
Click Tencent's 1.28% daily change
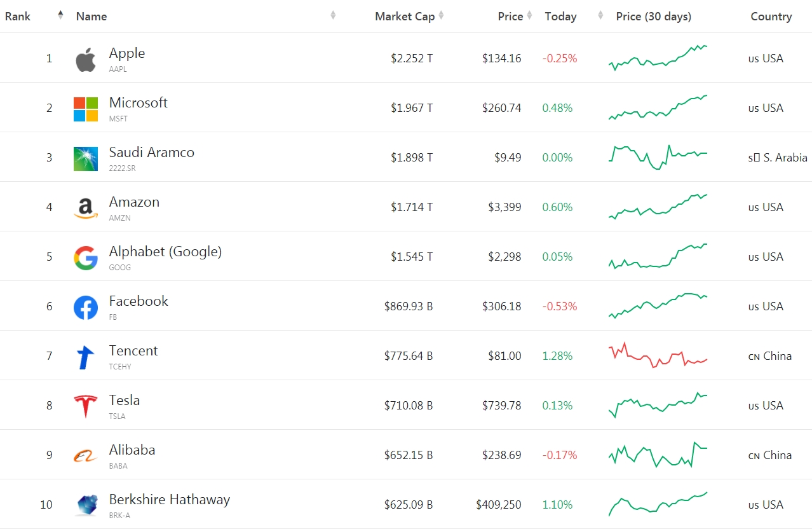(557, 356)
